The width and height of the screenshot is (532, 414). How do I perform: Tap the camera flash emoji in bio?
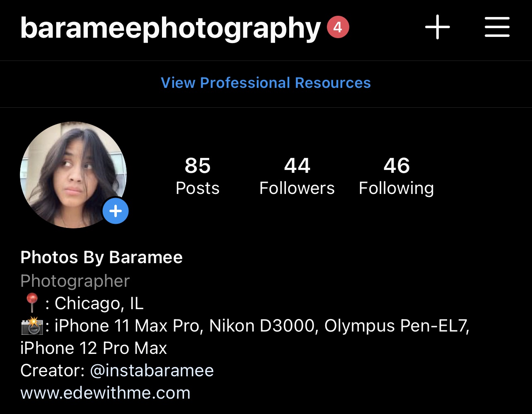(x=32, y=326)
